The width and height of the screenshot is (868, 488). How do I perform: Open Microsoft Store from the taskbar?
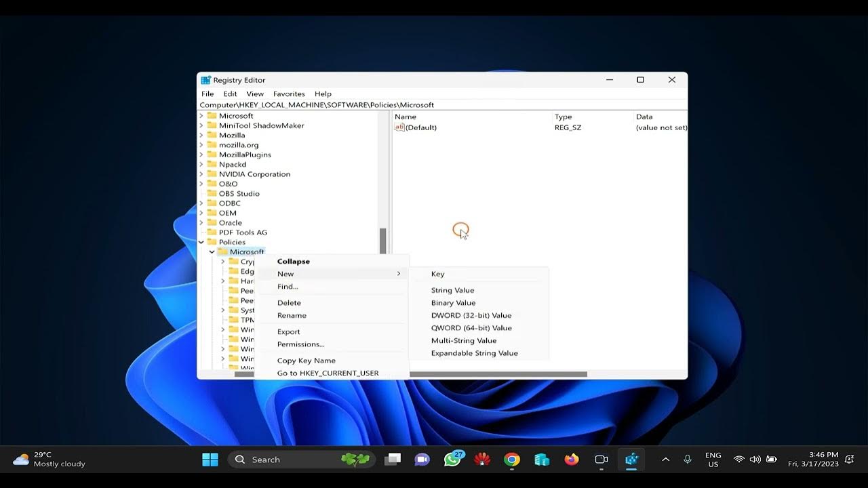coord(542,460)
